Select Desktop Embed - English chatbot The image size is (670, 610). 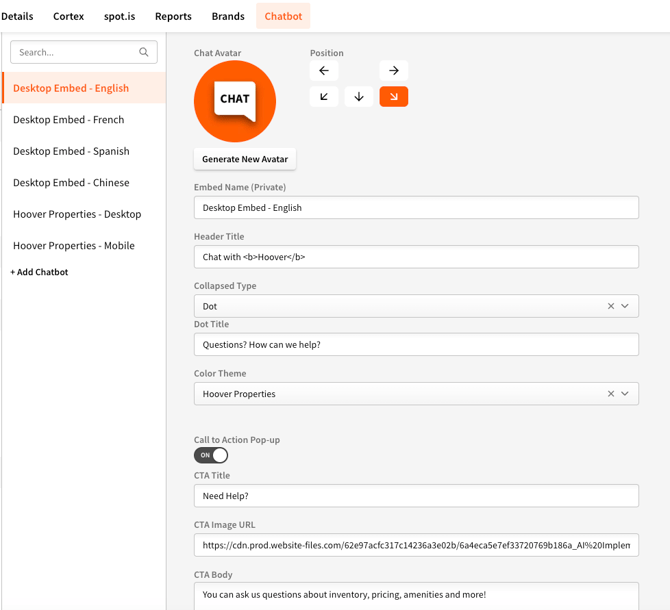point(84,88)
